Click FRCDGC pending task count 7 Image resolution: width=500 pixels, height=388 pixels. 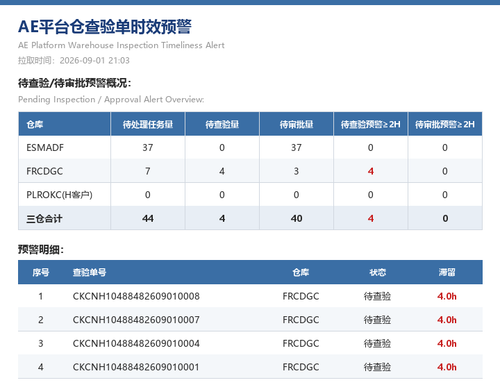pyautogui.click(x=148, y=171)
